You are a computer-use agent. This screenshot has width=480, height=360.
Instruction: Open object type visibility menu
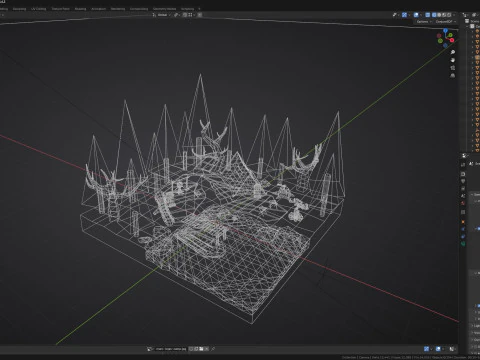point(396,15)
